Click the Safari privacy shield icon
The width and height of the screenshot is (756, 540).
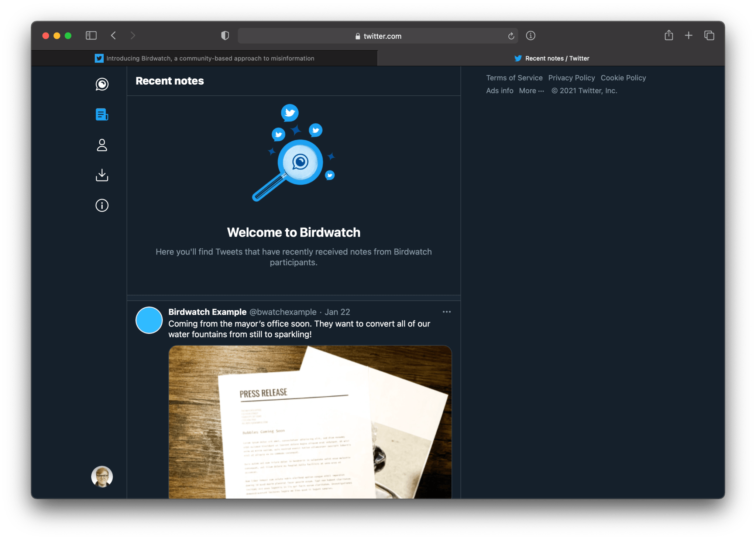[x=225, y=36]
